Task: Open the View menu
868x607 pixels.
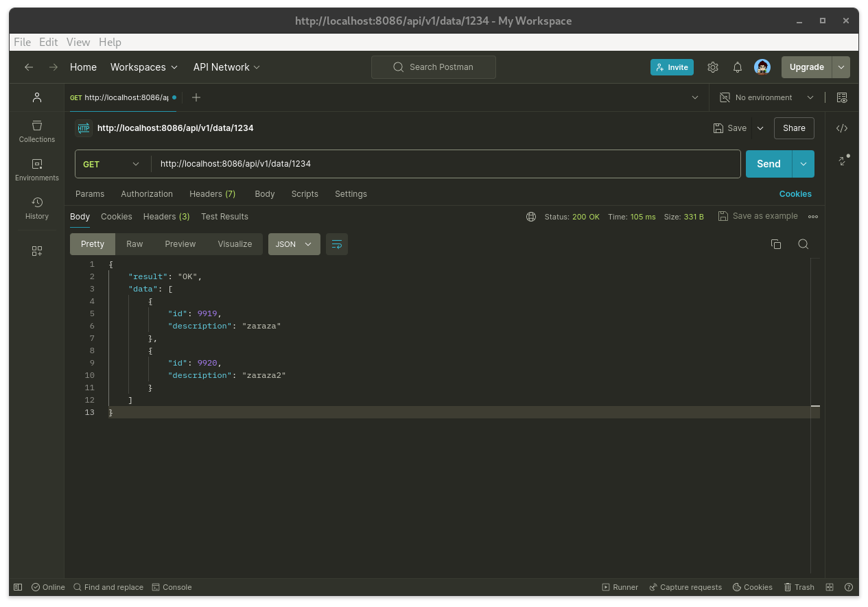Action: (78, 42)
